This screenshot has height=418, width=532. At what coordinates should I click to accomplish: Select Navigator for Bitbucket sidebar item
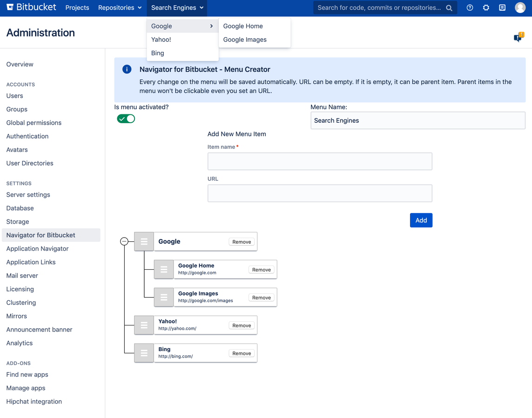click(51, 235)
